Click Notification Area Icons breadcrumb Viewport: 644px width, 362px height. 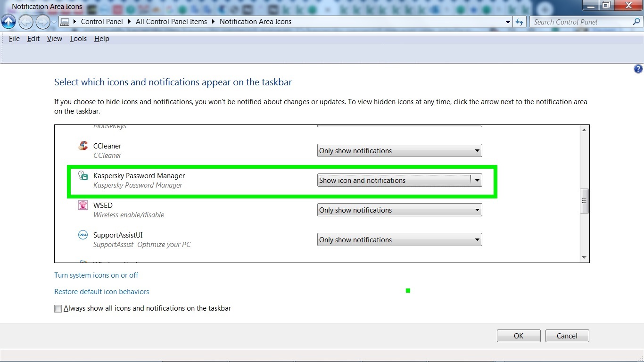pyautogui.click(x=256, y=22)
